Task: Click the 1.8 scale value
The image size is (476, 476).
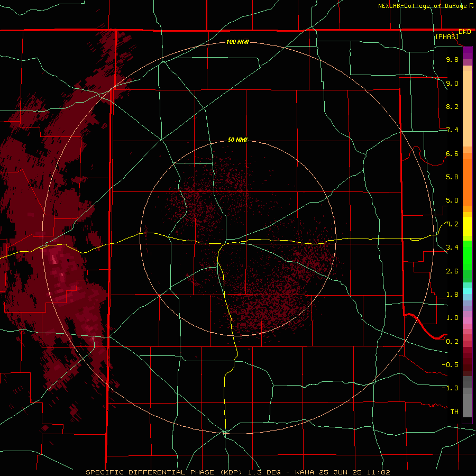Action: (x=452, y=295)
